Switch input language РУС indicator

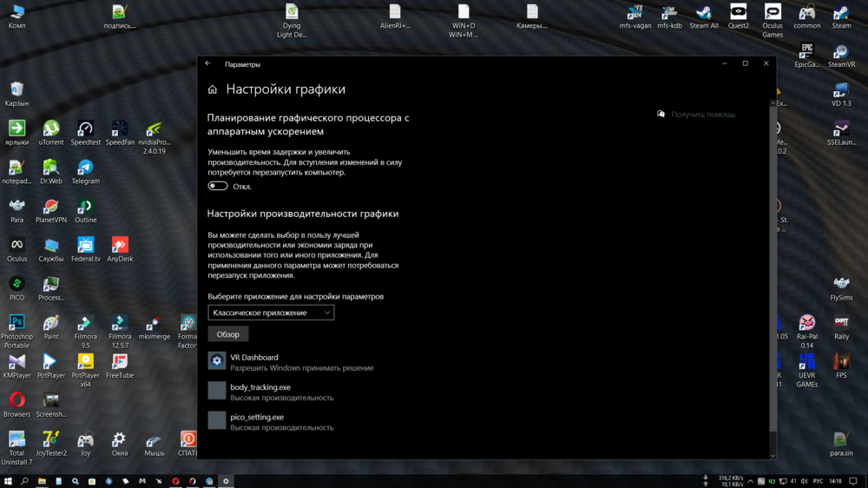pyautogui.click(x=818, y=481)
